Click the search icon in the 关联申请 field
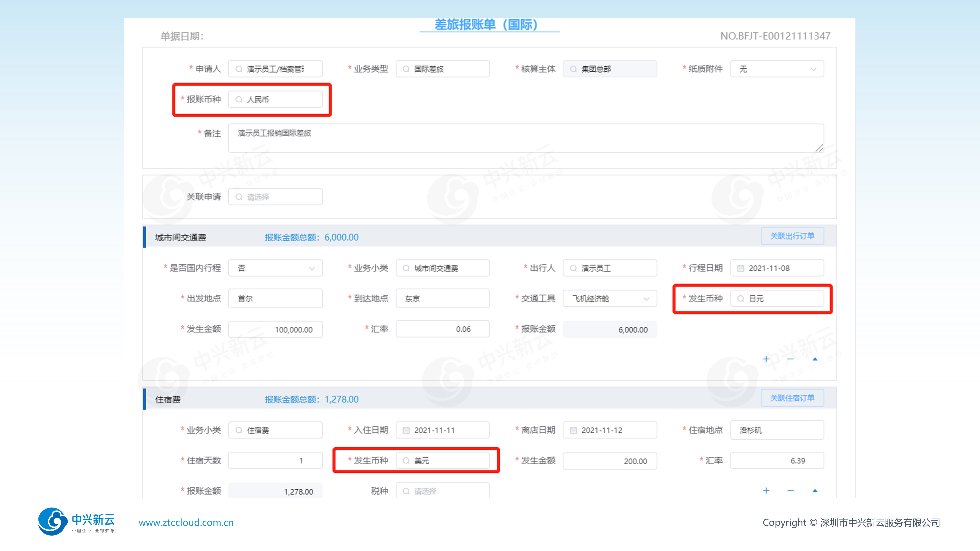Viewport: 980px width, 551px height. 239,197
